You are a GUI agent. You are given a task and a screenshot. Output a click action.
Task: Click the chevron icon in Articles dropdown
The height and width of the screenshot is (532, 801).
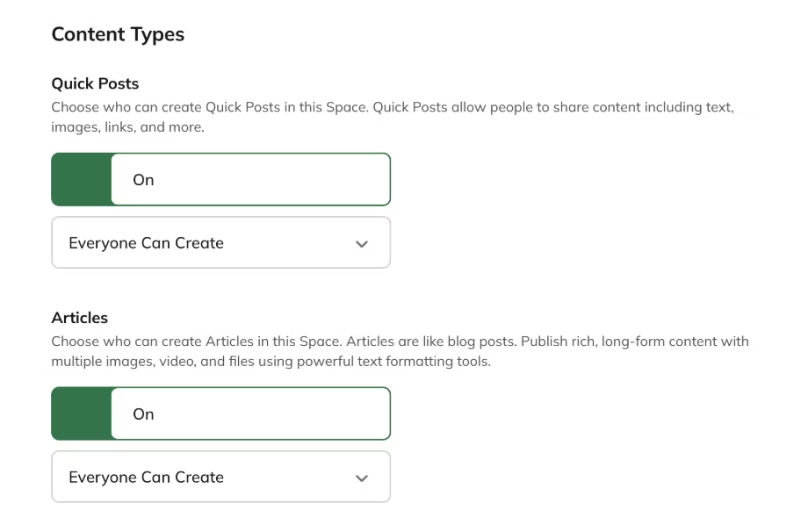tap(362, 478)
